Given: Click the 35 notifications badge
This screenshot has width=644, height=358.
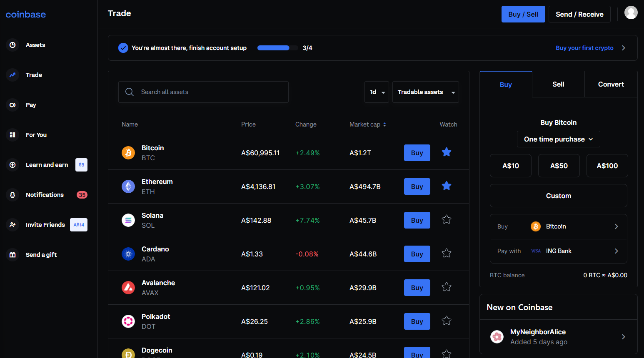Looking at the screenshot, I should pos(82,195).
